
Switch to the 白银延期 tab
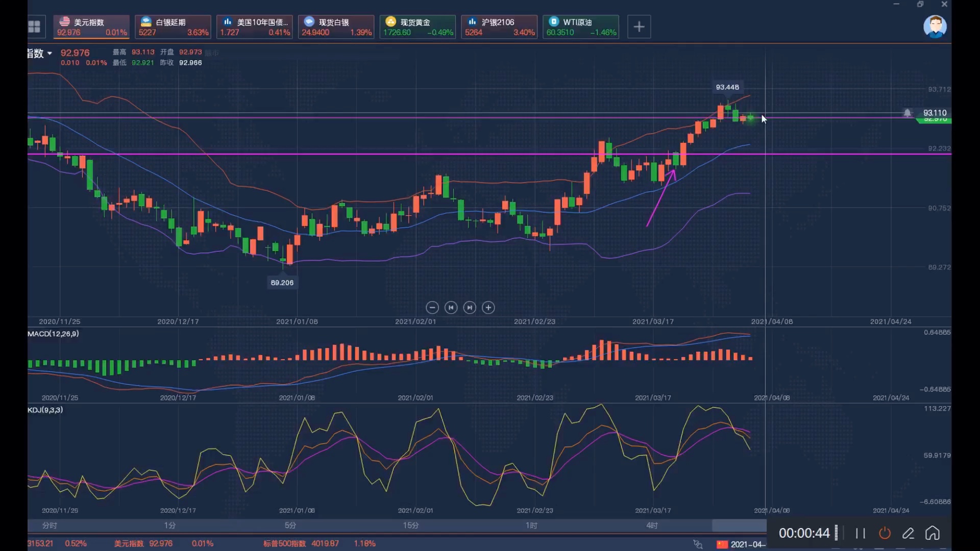click(173, 27)
